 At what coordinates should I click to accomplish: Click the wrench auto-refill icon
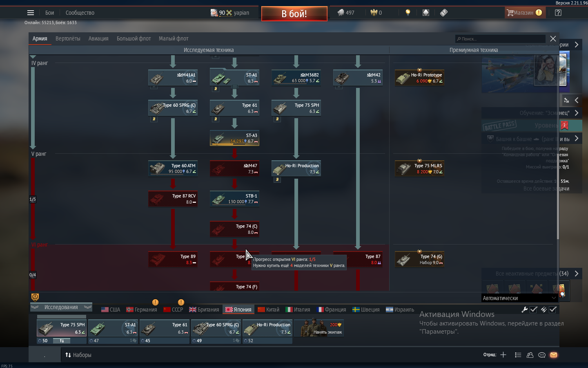[x=524, y=310]
